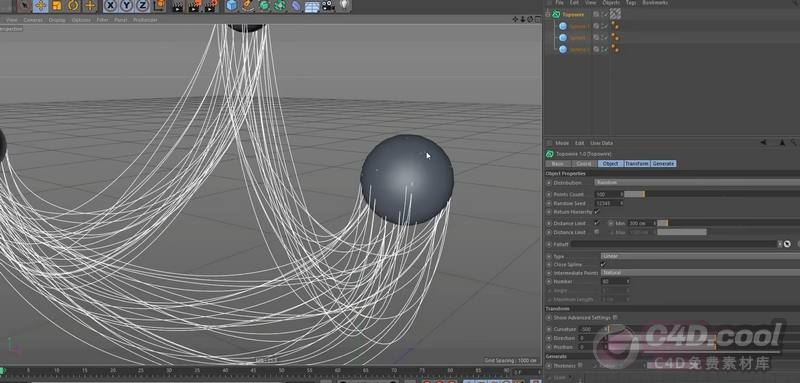Click the Points Count slider

pyautogui.click(x=712, y=194)
